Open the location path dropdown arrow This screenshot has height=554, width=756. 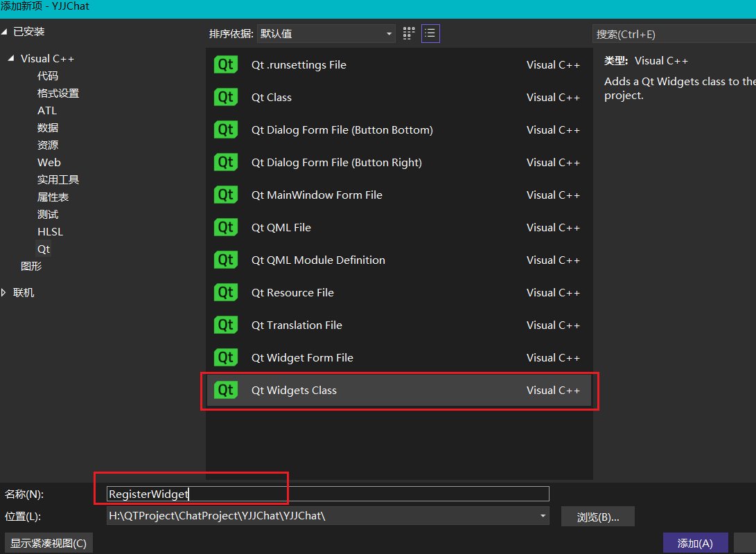tap(543, 516)
